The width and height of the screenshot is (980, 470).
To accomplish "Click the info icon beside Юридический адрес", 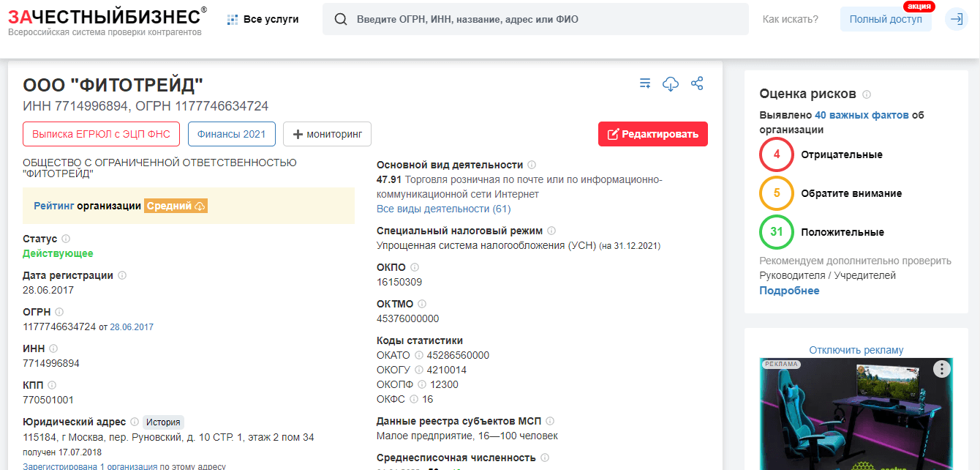I will pyautogui.click(x=135, y=422).
